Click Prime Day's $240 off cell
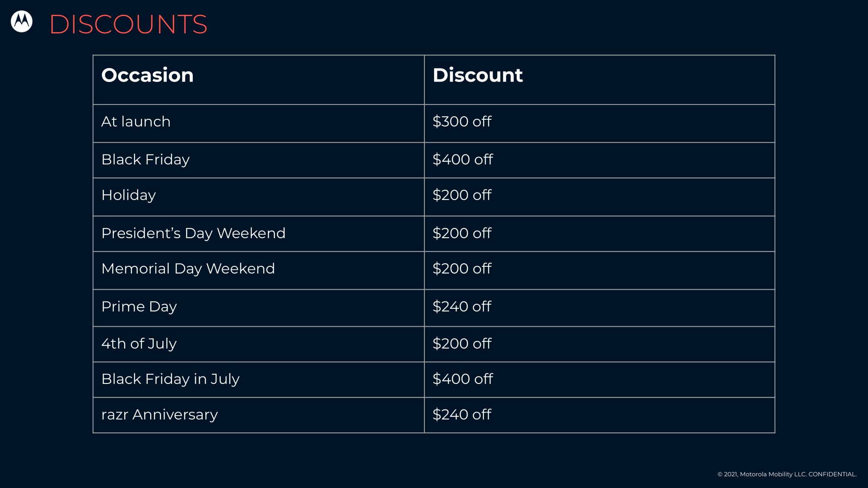868x488 pixels. [x=599, y=308]
